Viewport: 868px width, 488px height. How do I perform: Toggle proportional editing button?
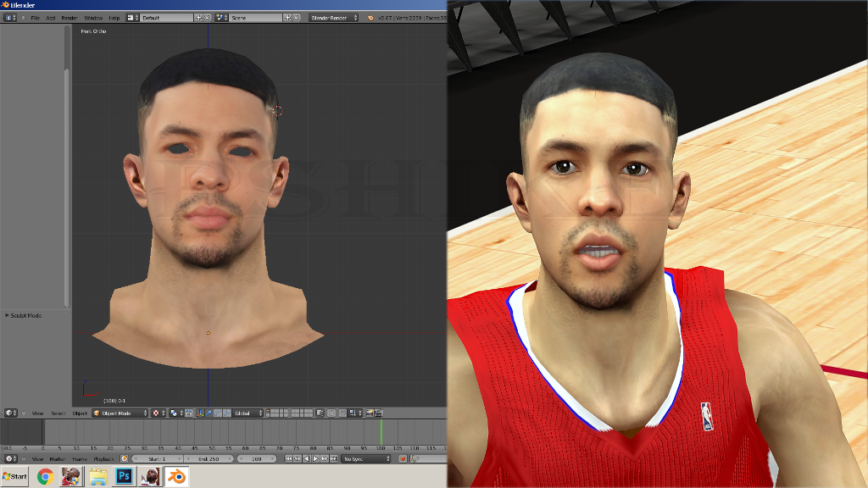click(331, 413)
